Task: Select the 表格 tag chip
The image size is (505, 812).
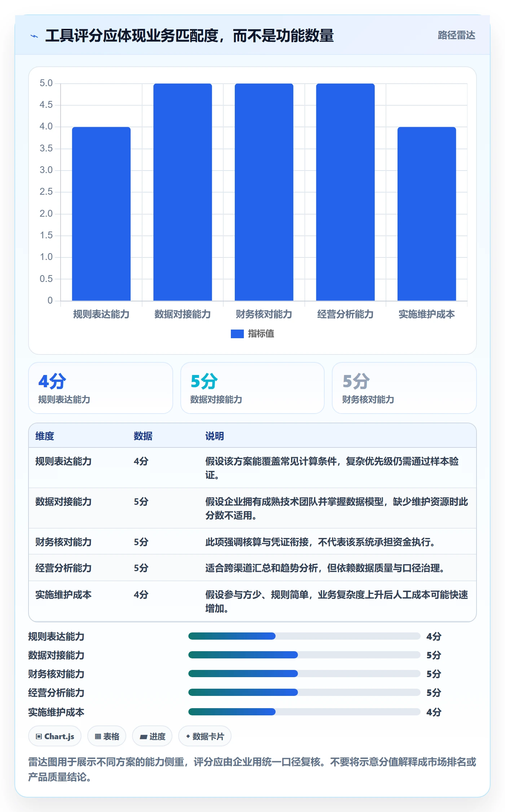Action: pos(107,736)
